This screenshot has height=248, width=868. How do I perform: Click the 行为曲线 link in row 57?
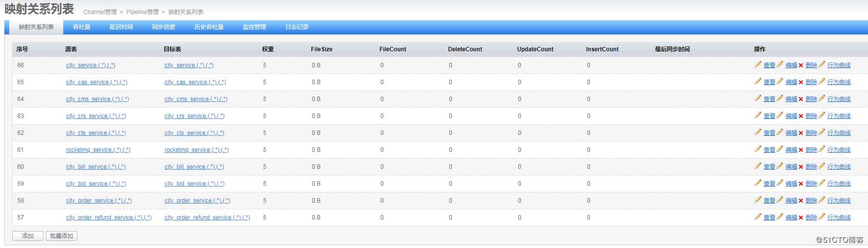coord(839,218)
